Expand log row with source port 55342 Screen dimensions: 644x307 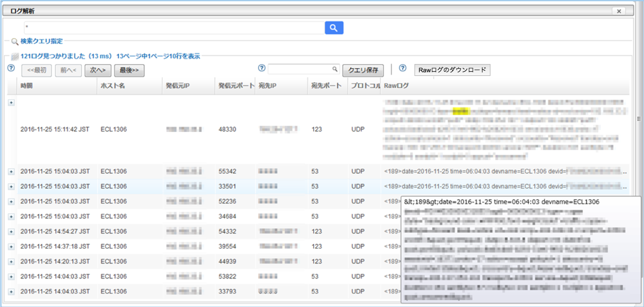11,171
